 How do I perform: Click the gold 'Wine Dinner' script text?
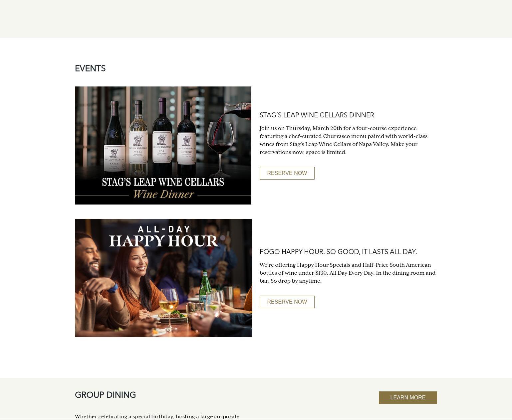click(163, 194)
